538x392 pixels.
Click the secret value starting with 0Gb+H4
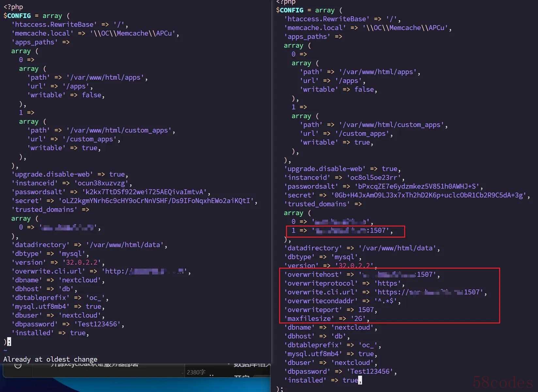[428, 195]
